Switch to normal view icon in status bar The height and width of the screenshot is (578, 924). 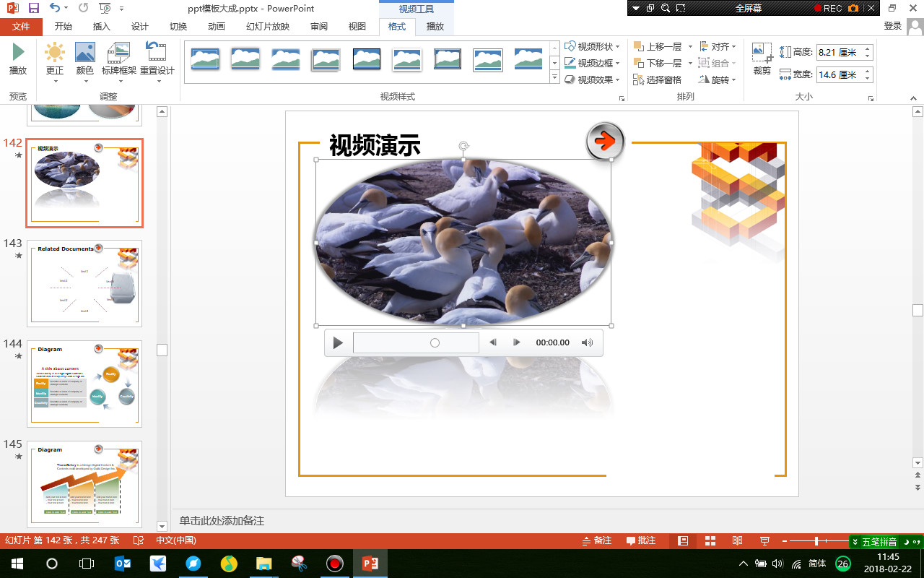(x=683, y=540)
